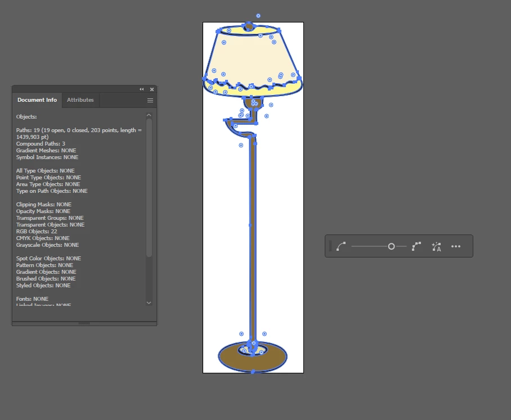The width and height of the screenshot is (511, 420).
Task: Click the 'Styled Objects: NONE' line
Action: pyautogui.click(x=43, y=286)
